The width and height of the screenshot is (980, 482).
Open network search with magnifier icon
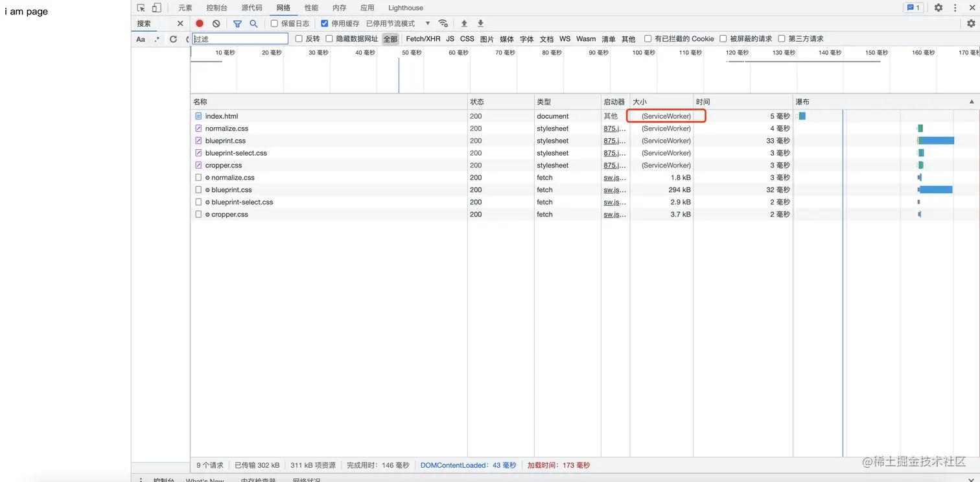[253, 23]
